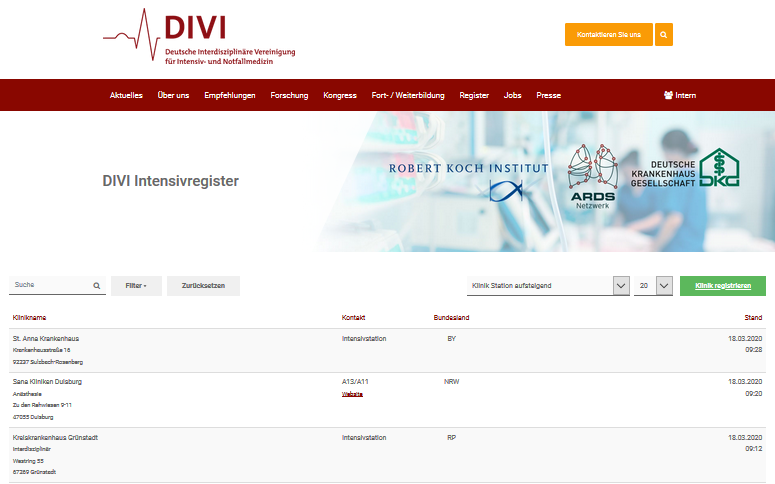775x484 pixels.
Task: Click the 67269 Grünstadt address line
Action: pyautogui.click(x=34, y=472)
